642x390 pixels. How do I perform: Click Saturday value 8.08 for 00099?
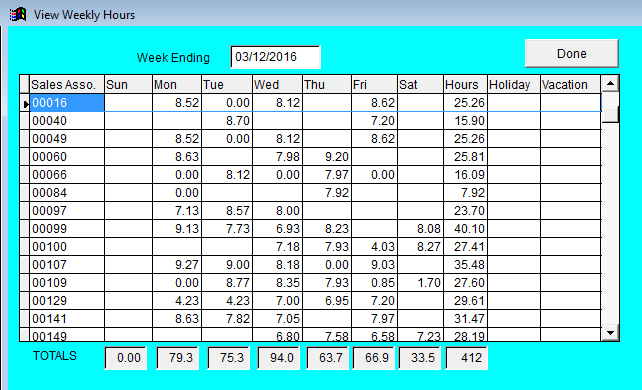click(420, 229)
